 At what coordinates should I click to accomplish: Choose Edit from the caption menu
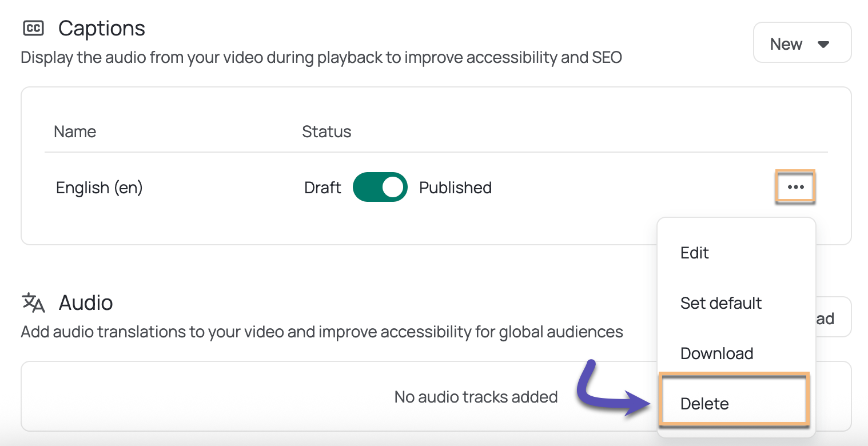click(695, 253)
